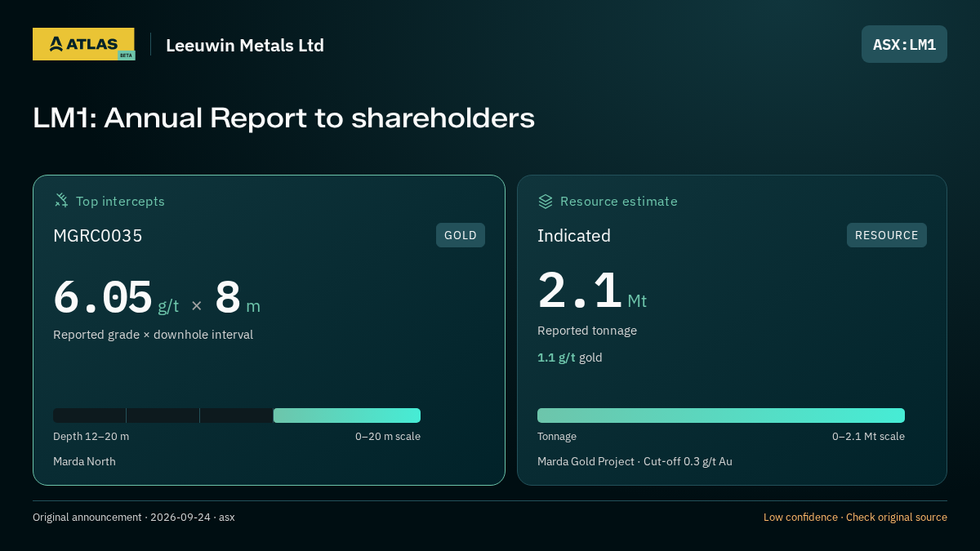Viewport: 980px width, 551px height.
Task: Click the 2.1 Mt tonnage value
Action: coord(592,292)
